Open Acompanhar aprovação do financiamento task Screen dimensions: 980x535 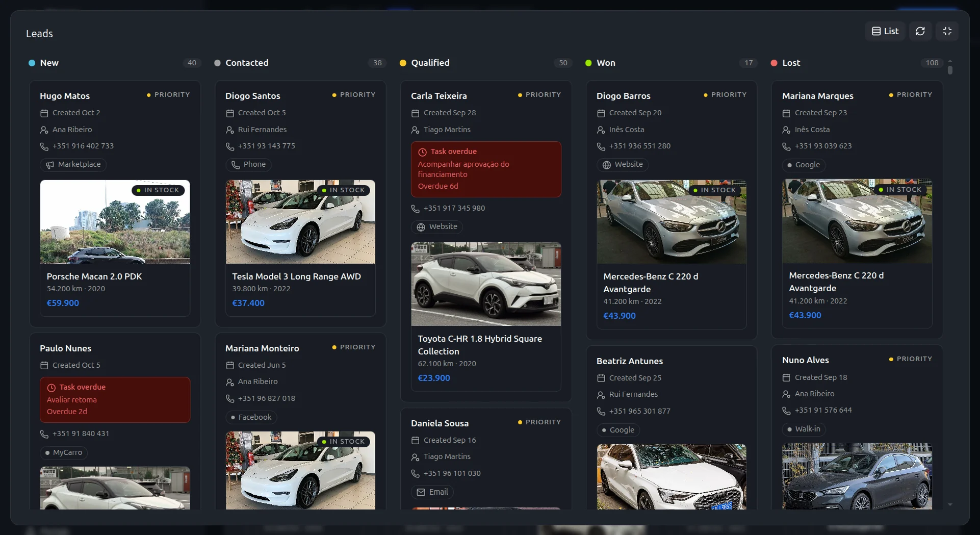(x=486, y=169)
